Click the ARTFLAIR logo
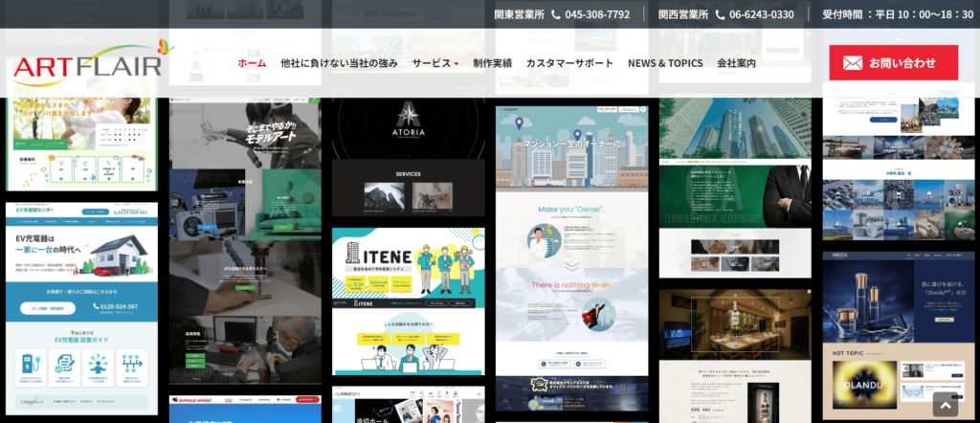This screenshot has width=980, height=423. (91, 63)
